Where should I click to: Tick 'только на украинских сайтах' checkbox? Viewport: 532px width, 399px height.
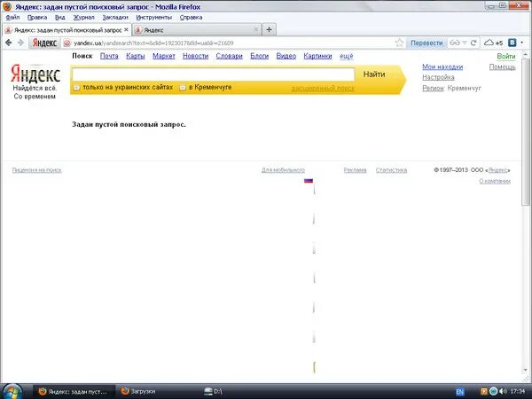point(76,88)
